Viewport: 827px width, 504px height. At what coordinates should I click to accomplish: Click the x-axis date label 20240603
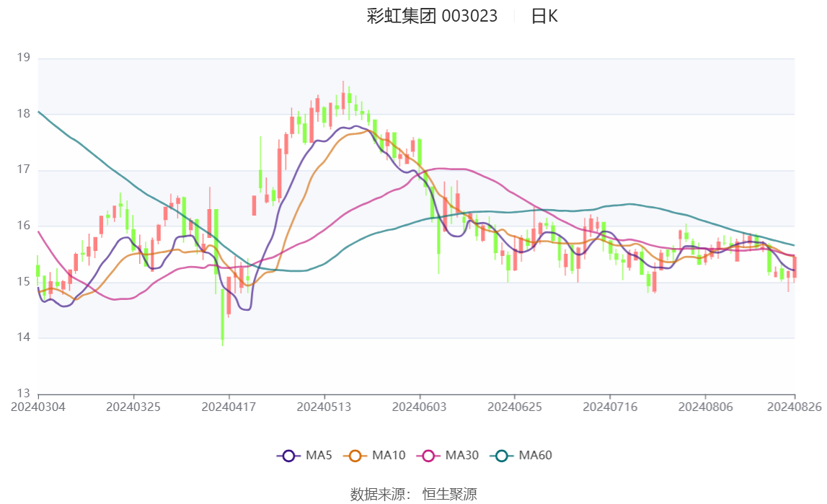click(x=420, y=407)
